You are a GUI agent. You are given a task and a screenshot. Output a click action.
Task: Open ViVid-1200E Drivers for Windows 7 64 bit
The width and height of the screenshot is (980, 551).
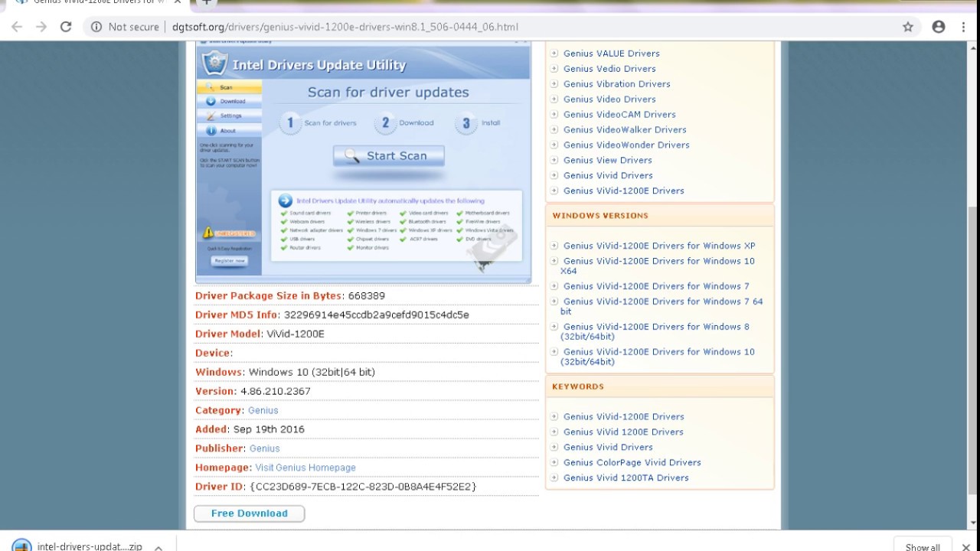pos(661,306)
